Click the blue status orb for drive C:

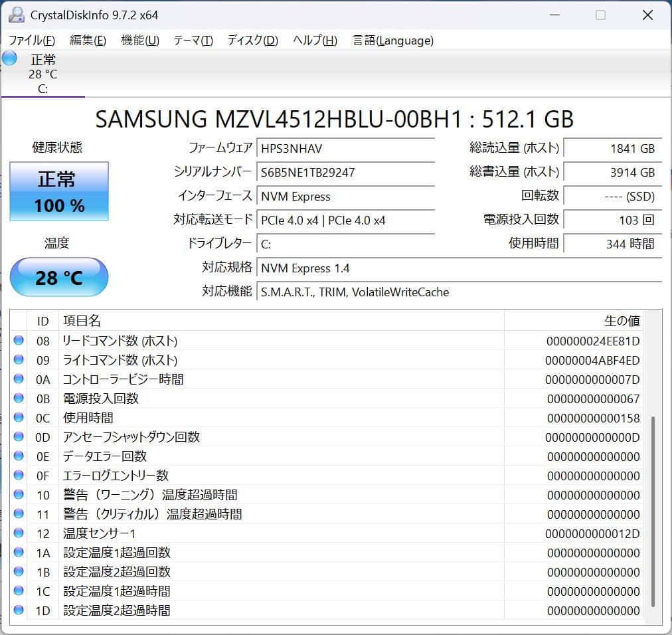(9, 58)
